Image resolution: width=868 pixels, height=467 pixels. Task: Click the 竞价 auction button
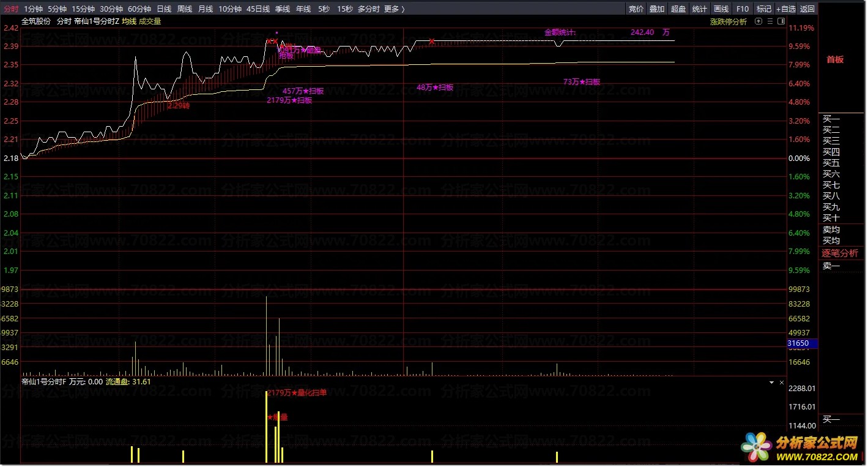click(636, 9)
